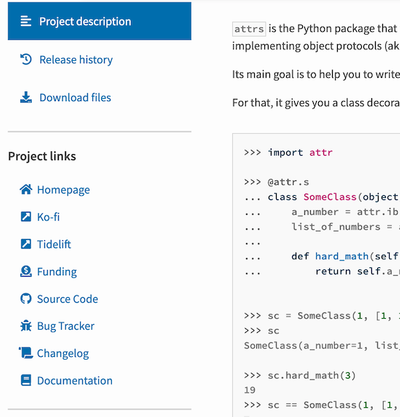
Task: Follow the Changelog link
Action: coord(63,353)
